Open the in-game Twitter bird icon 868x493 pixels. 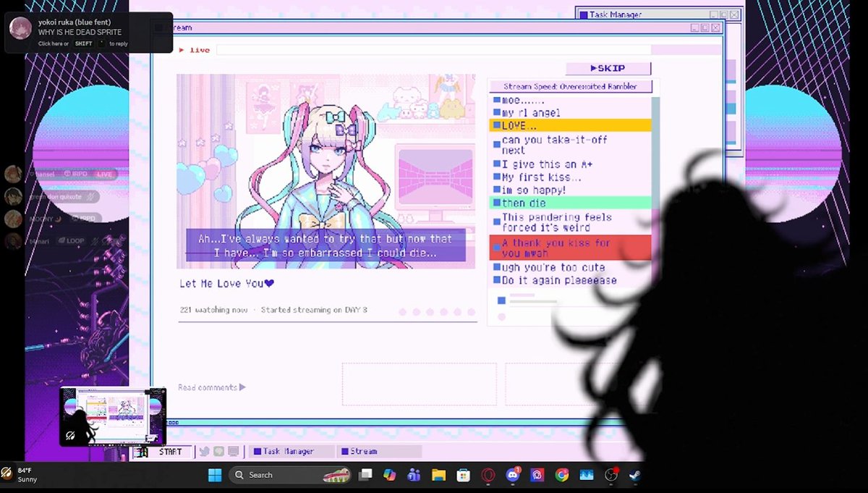coord(205,452)
